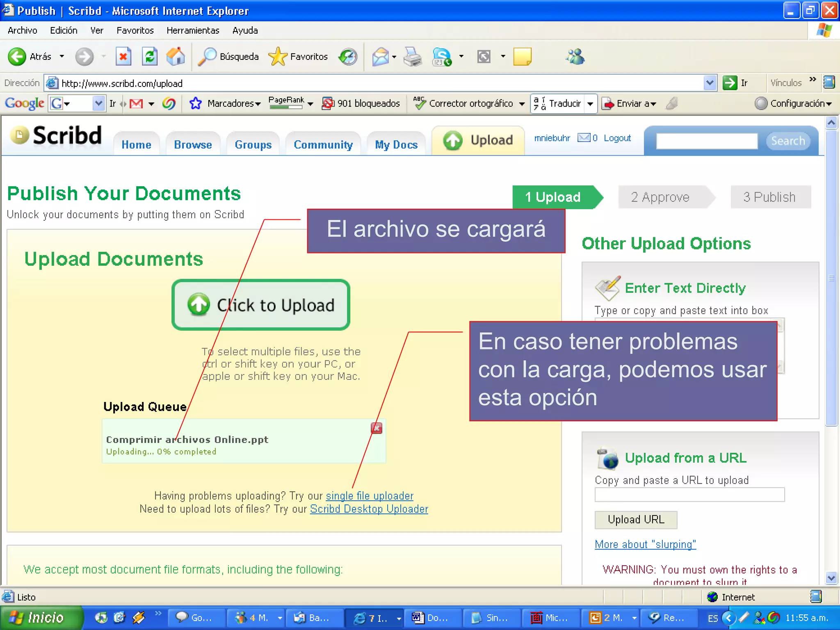Expand the Google search box dropdown

coord(98,103)
